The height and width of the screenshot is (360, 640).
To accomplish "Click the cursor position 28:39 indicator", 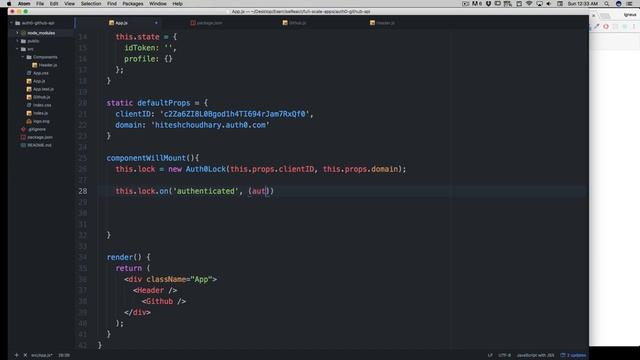I will point(64,356).
